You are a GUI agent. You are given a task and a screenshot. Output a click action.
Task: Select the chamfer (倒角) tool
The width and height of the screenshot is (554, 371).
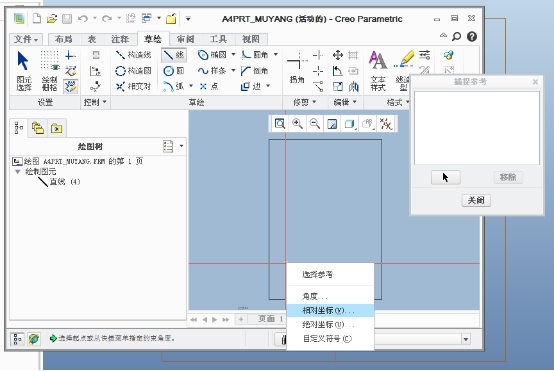click(x=254, y=71)
